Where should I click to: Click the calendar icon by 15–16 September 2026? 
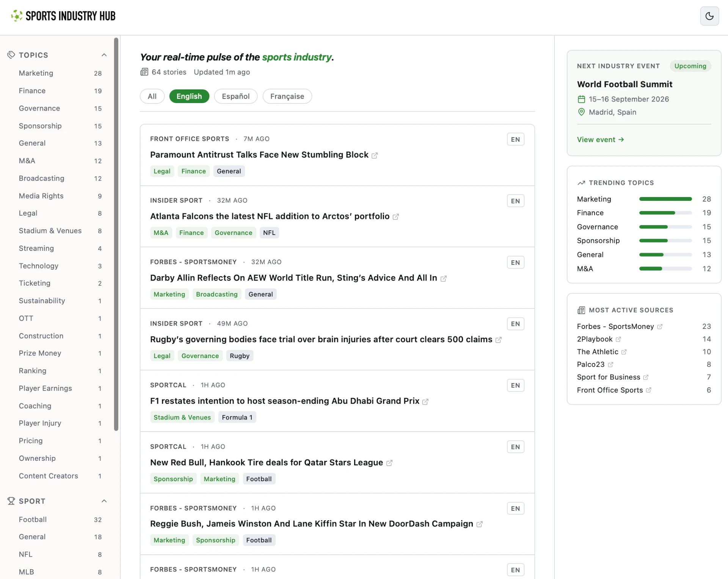tap(581, 99)
